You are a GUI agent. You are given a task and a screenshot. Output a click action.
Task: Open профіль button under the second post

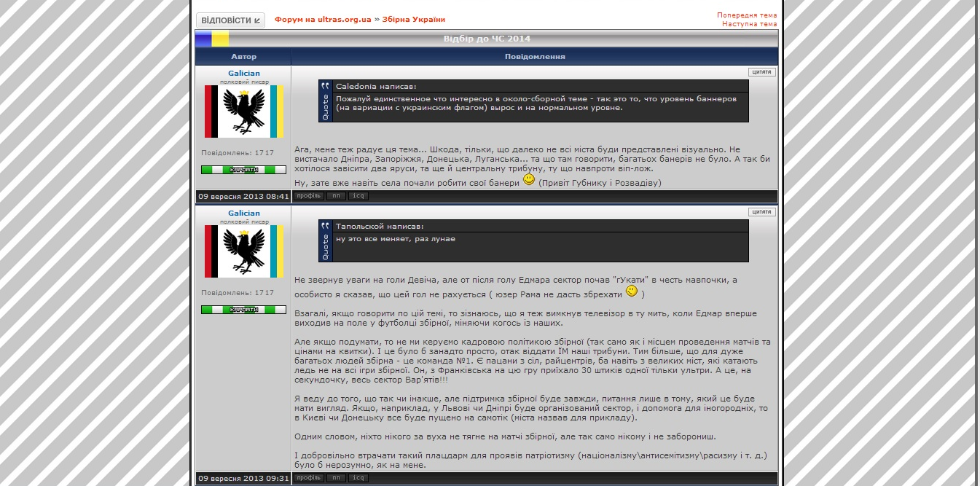309,478
